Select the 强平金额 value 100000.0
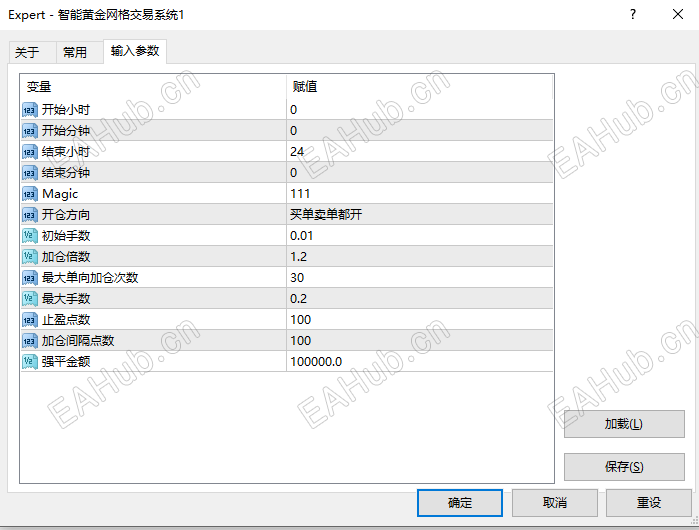699x530 pixels. (x=316, y=362)
